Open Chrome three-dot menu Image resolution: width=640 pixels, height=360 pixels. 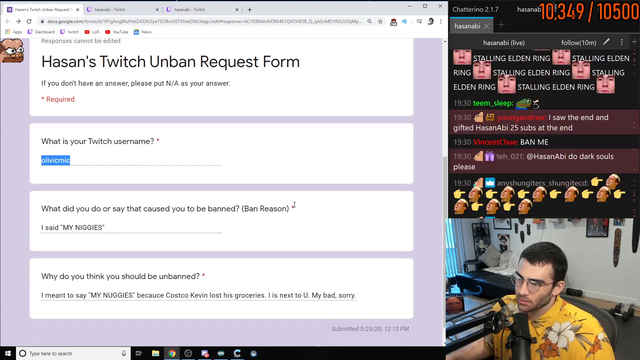(440, 21)
